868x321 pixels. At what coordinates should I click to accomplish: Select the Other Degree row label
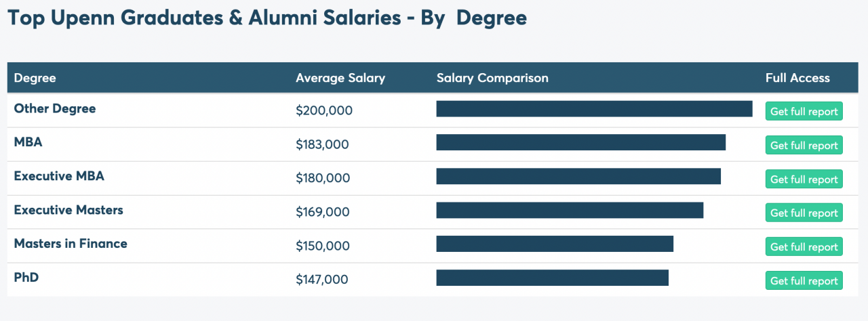(x=55, y=108)
